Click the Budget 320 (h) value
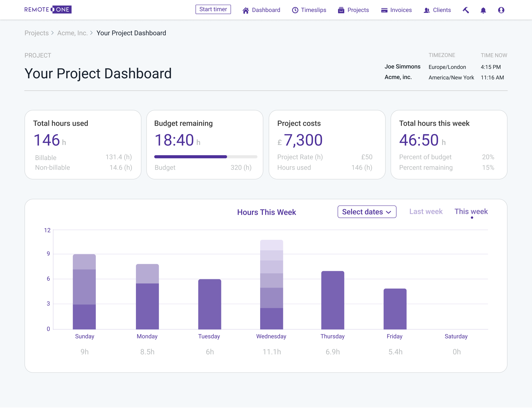The height and width of the screenshot is (408, 532). [x=241, y=168]
